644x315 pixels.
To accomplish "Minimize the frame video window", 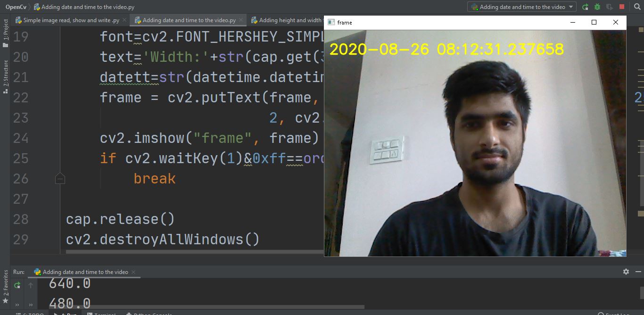I will pos(573,22).
